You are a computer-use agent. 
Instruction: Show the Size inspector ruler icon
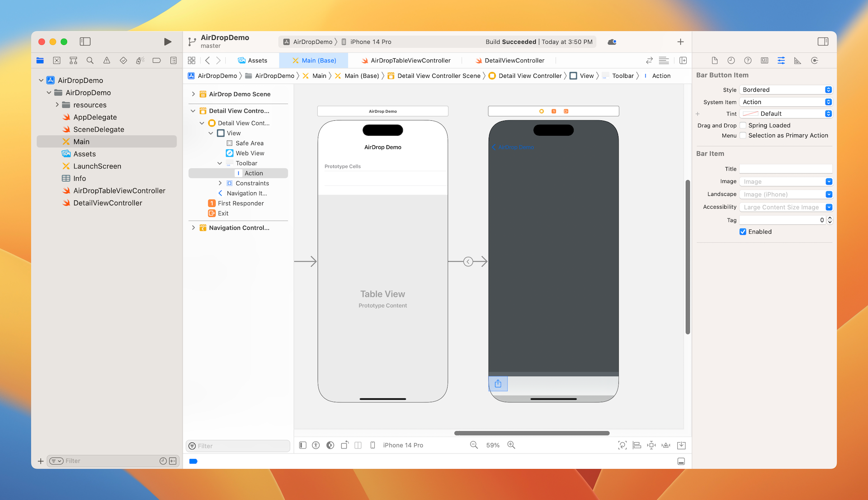[x=797, y=60]
